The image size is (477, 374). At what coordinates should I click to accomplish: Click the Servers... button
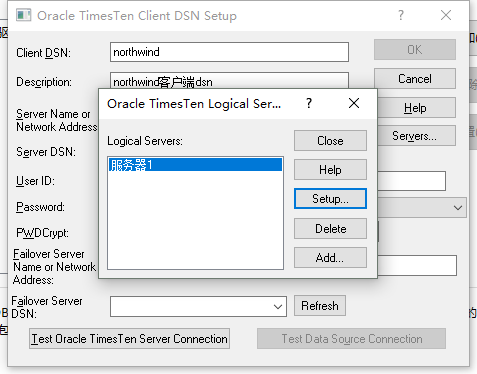(x=416, y=136)
